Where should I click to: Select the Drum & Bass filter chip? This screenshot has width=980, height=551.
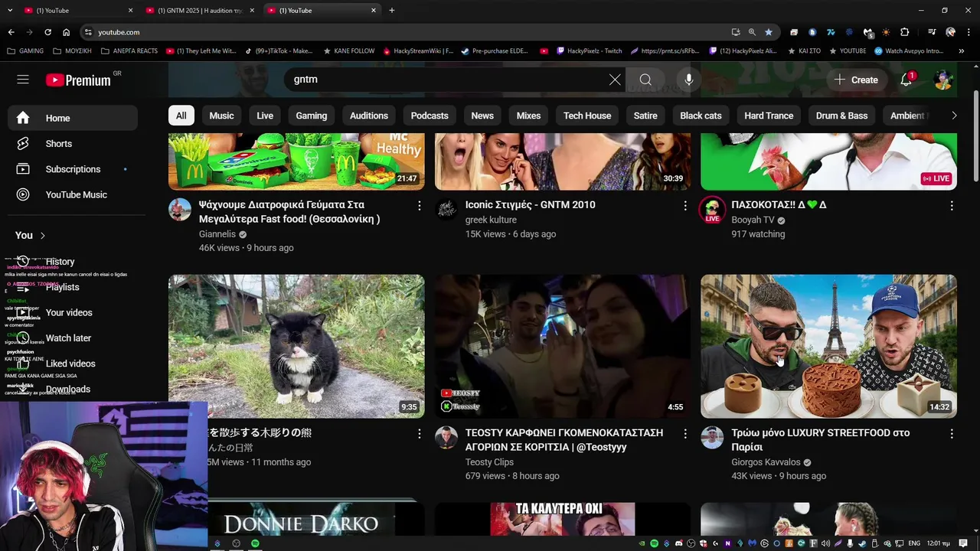point(841,116)
